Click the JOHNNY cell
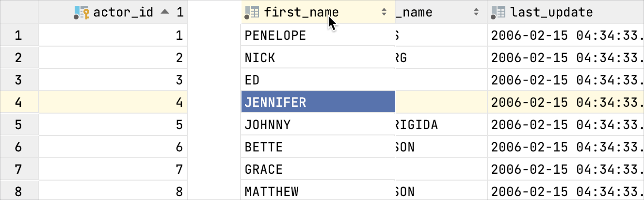 (318, 125)
